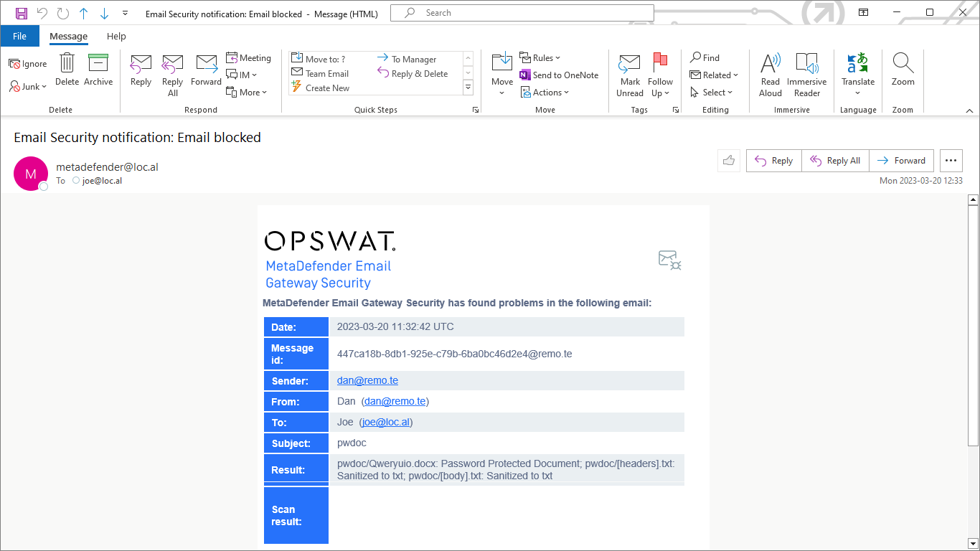The image size is (980, 551).
Task: Click the sender avatar M
Action: tap(31, 174)
